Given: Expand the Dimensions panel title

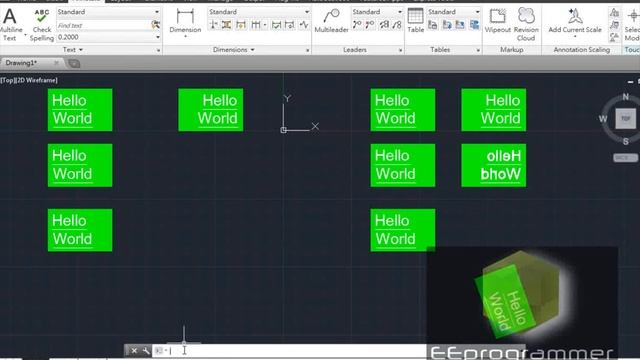Looking at the screenshot, I should click(233, 50).
